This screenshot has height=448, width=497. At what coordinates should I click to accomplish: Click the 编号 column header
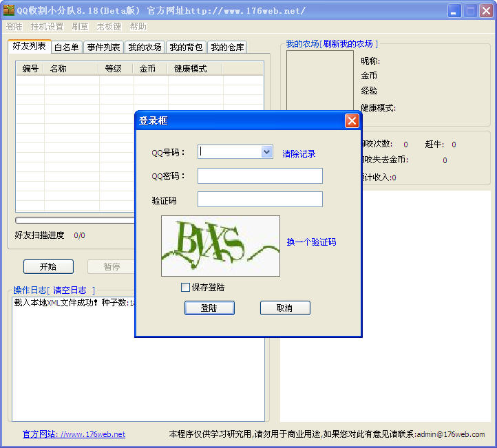point(30,68)
